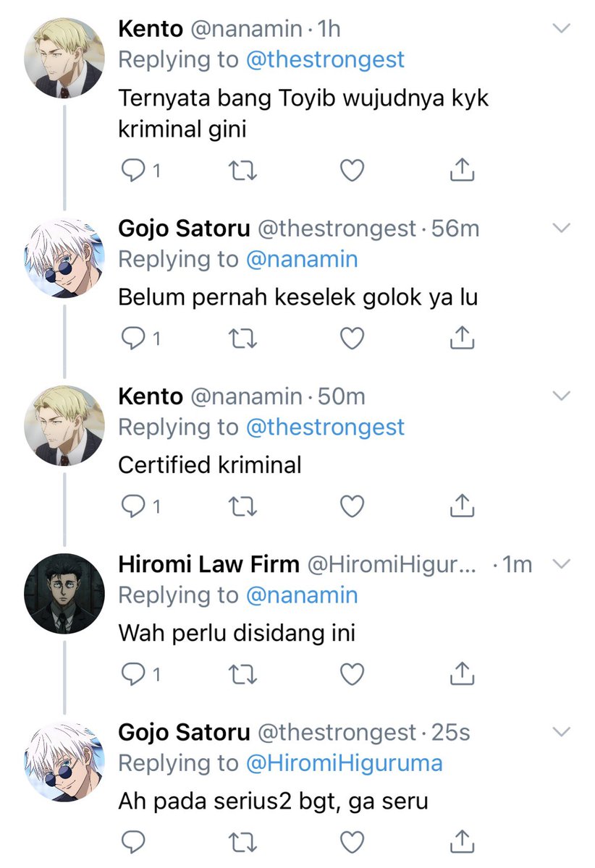Open the Gojo Satoru name on the 56m tweet
Screen dimensions: 595x868
coord(184,229)
